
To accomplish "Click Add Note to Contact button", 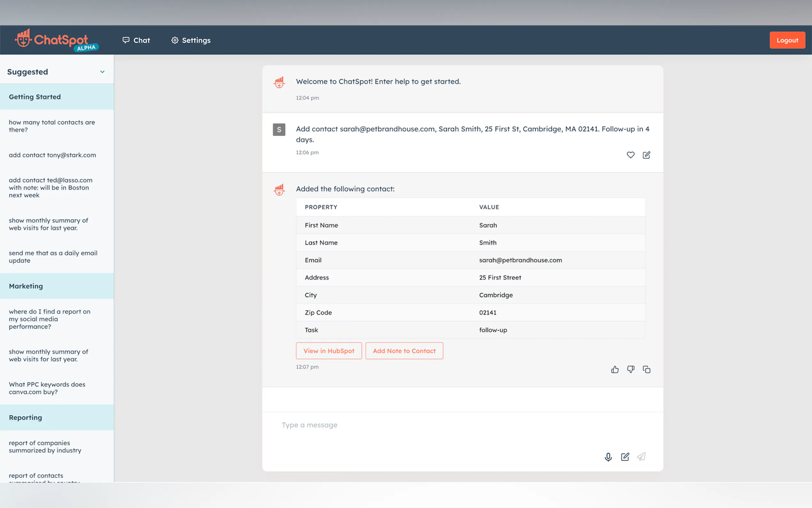I will [x=404, y=351].
